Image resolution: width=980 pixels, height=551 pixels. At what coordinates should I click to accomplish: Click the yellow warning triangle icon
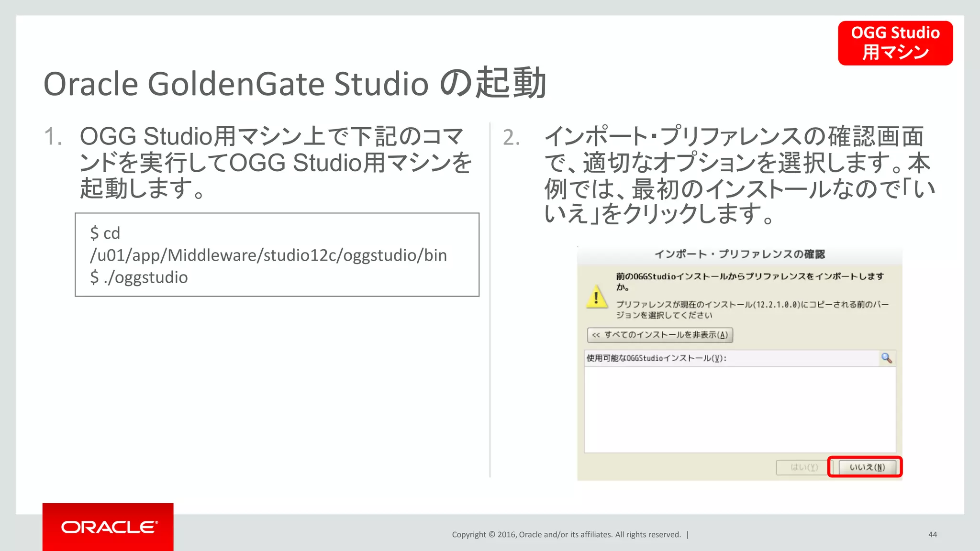(x=597, y=297)
